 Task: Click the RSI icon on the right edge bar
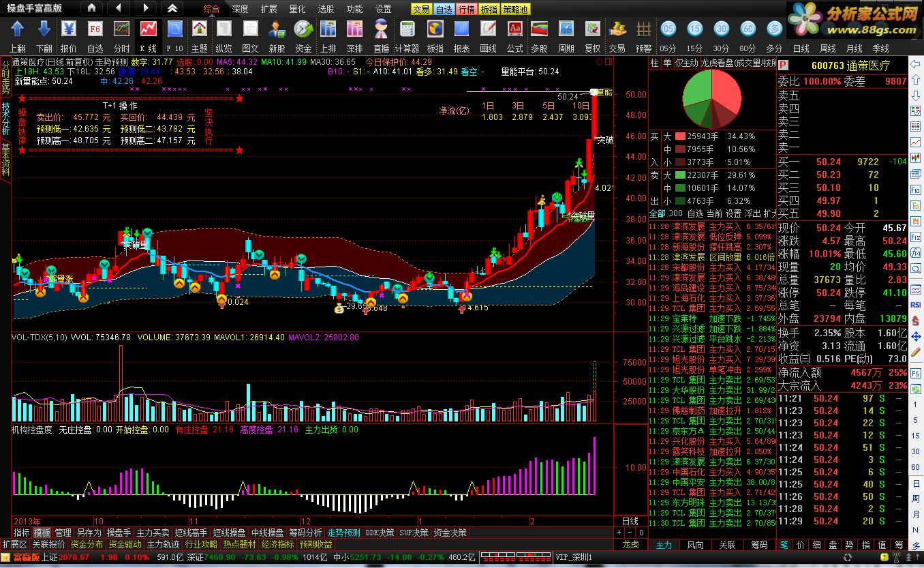(x=916, y=305)
